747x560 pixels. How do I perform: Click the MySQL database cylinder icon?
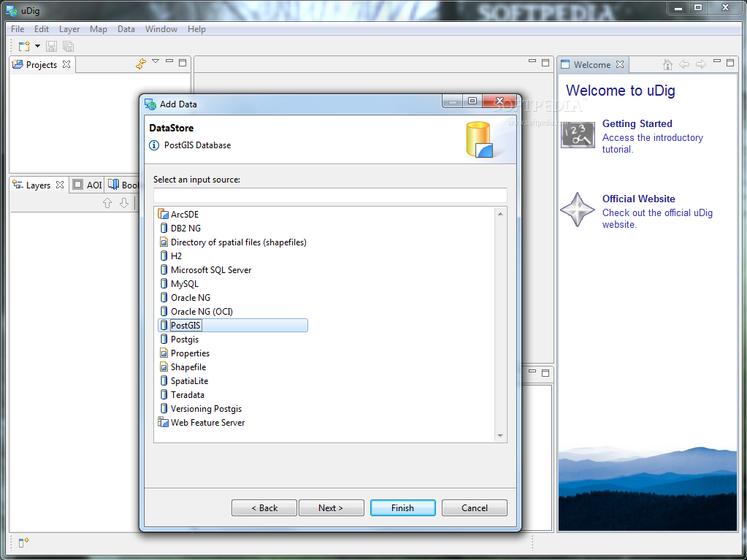(x=164, y=283)
